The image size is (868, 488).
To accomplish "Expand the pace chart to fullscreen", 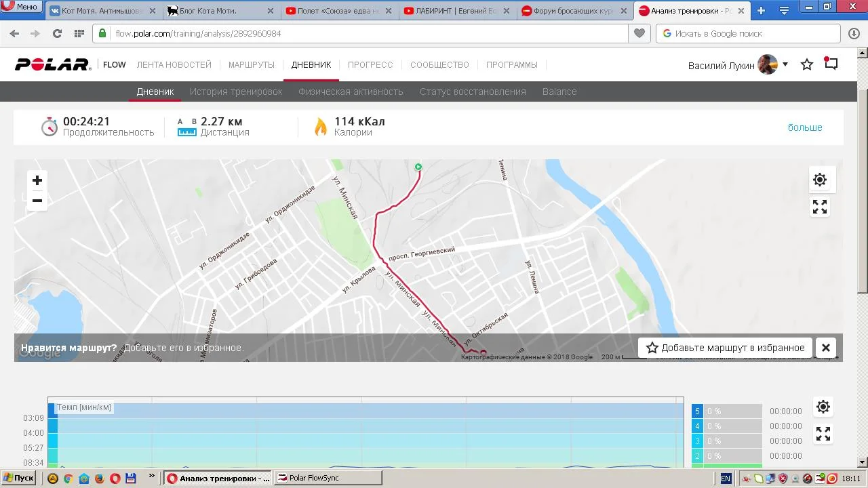I will 823,434.
